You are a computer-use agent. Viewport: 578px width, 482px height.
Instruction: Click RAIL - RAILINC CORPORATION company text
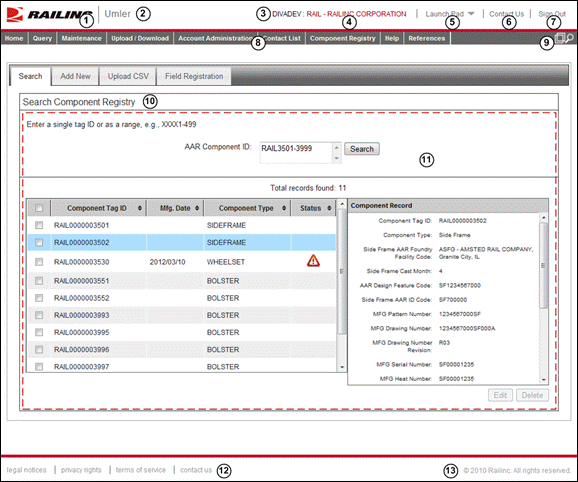(x=356, y=14)
